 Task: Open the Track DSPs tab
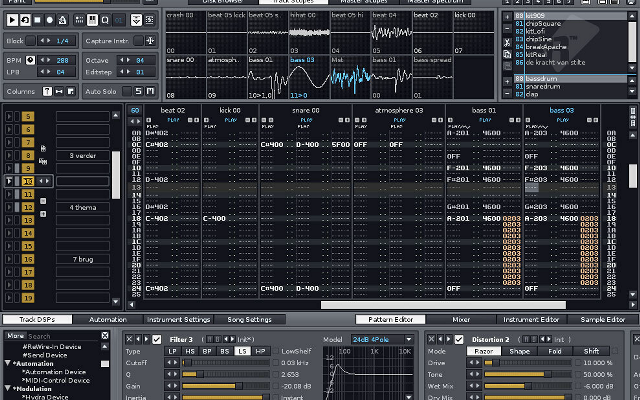pos(37,320)
